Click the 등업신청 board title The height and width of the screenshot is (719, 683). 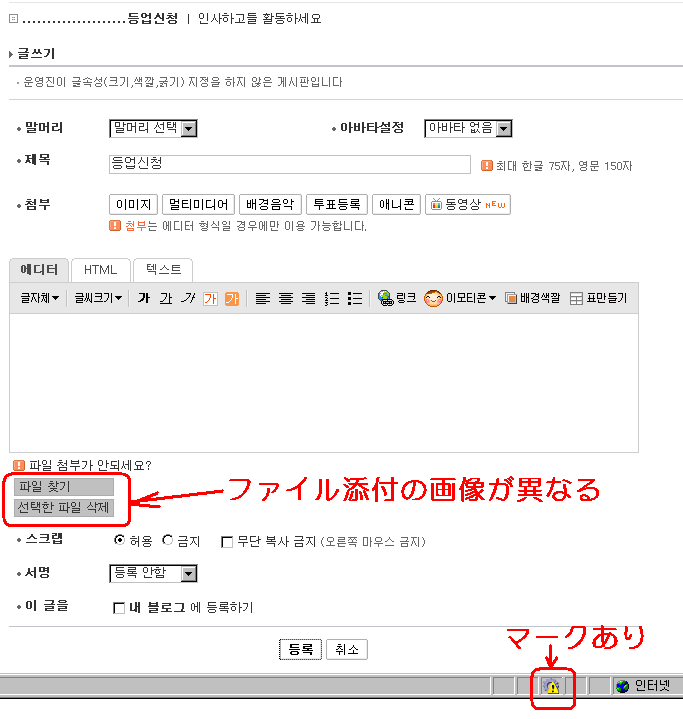tap(152, 18)
